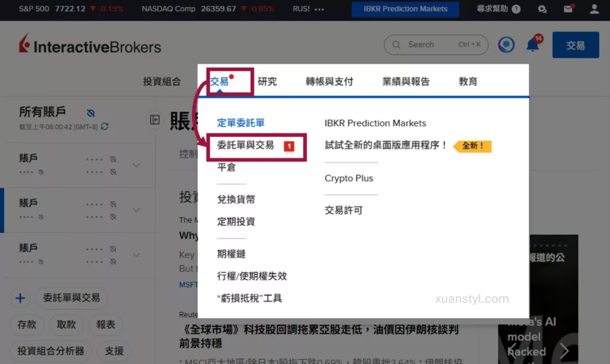Open the chat support icon

(542, 9)
